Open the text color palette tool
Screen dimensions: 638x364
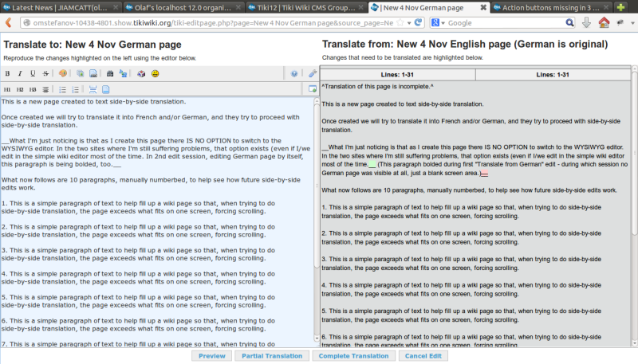coord(63,73)
